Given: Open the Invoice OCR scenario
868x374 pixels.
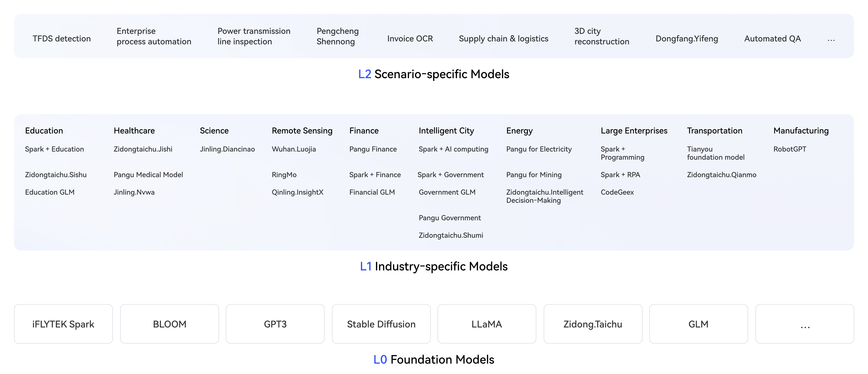Looking at the screenshot, I should coord(410,39).
